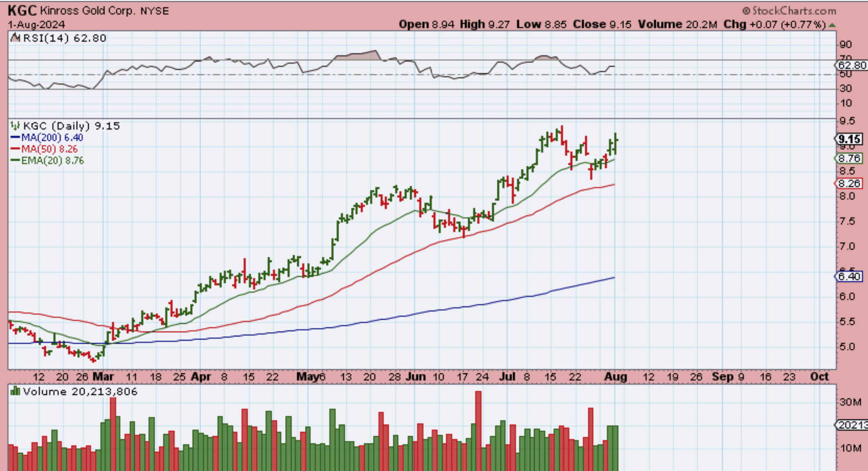Click the 20213 volume tag on right axis

pyautogui.click(x=852, y=425)
